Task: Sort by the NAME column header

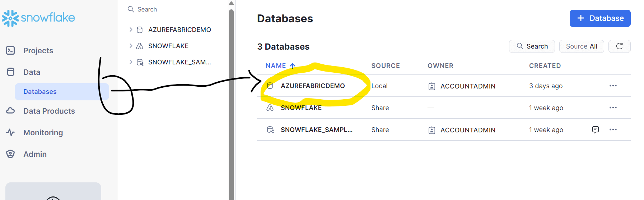Action: click(x=276, y=66)
